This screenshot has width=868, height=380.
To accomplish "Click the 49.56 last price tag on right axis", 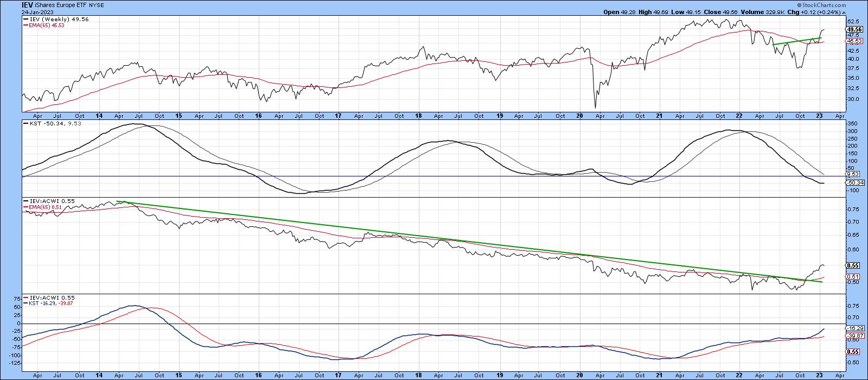I will [854, 29].
